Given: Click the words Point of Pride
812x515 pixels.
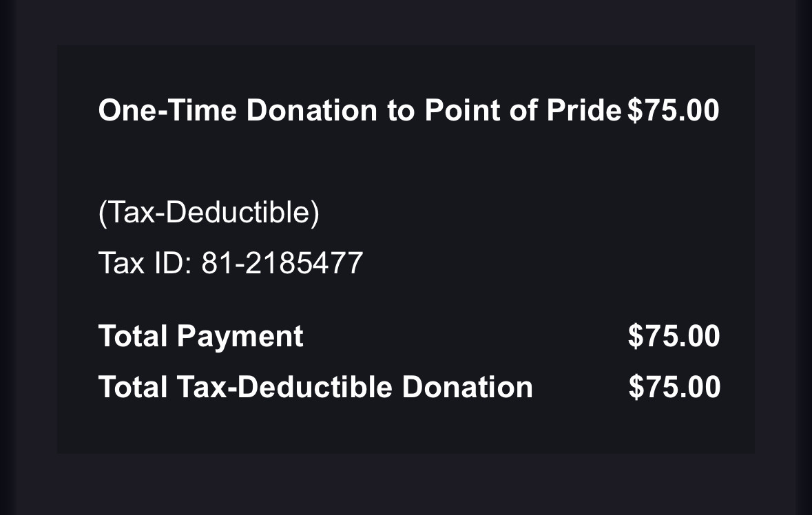Looking at the screenshot, I should 523,111.
